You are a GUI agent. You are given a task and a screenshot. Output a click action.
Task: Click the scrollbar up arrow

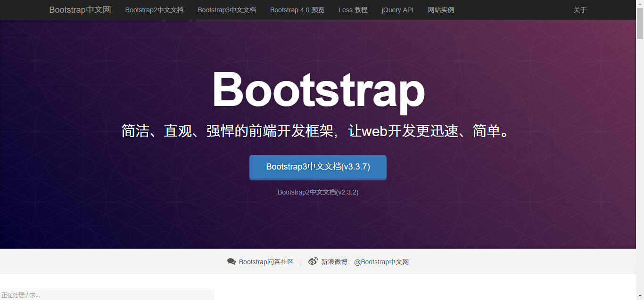(640, 4)
